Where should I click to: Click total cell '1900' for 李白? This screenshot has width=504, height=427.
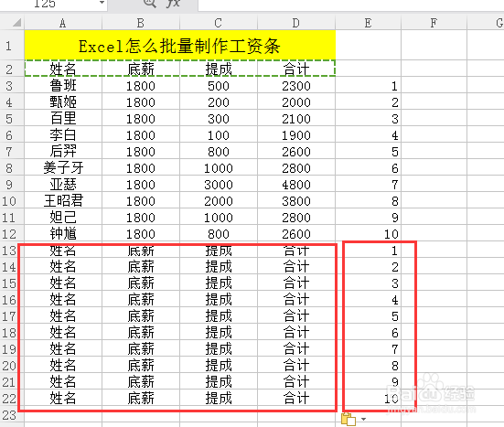point(296,135)
